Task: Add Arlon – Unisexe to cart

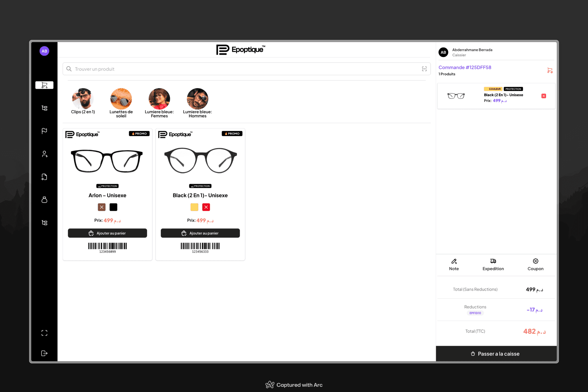Action: coord(107,233)
